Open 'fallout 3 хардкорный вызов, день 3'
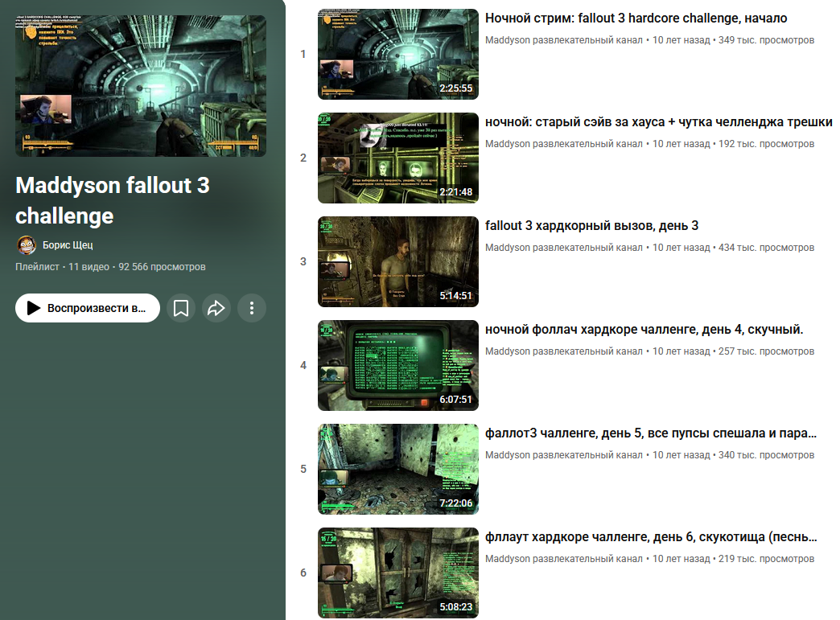The width and height of the screenshot is (840, 620). (x=591, y=226)
